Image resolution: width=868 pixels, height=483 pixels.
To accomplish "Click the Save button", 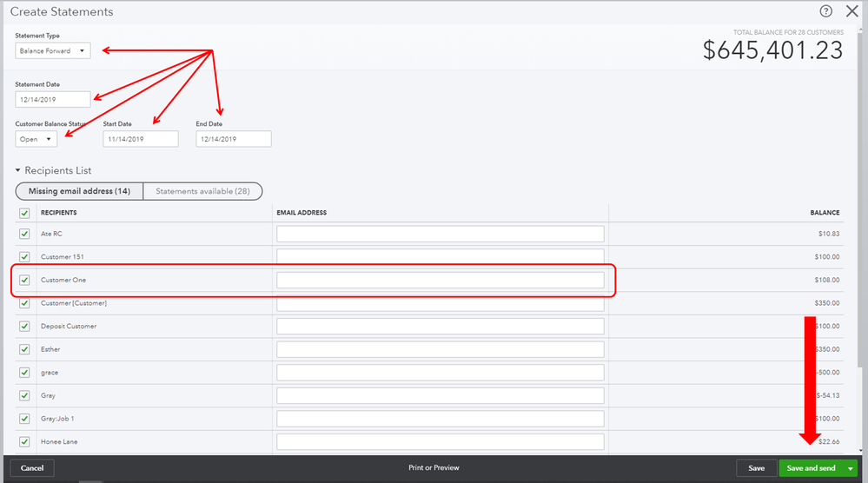I will (756, 468).
